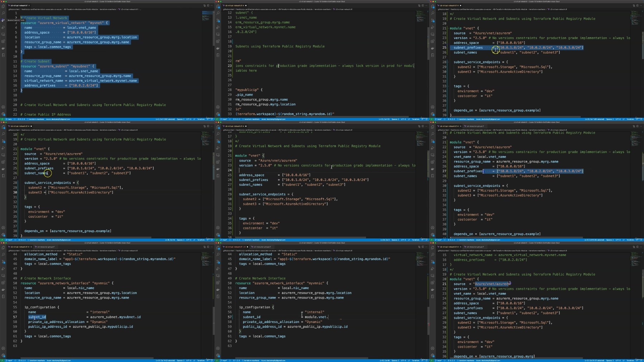Screen dimensions: 644x362
Task: Select c5-virtual-network.tf tab in bottom-left window
Action: [x=19, y=247]
